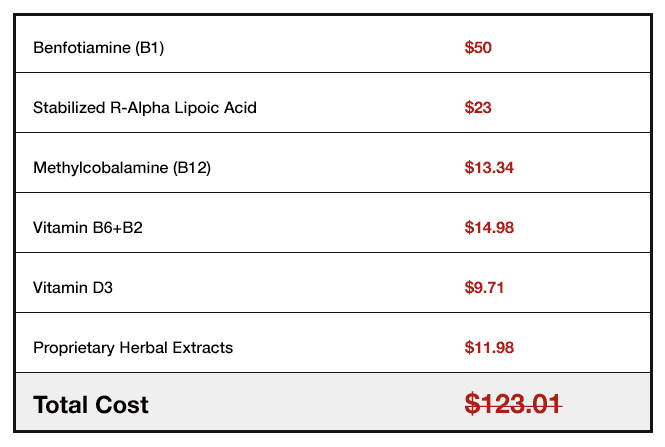The height and width of the screenshot is (447, 665).
Task: Select the $9.71 price value
Action: (x=484, y=288)
